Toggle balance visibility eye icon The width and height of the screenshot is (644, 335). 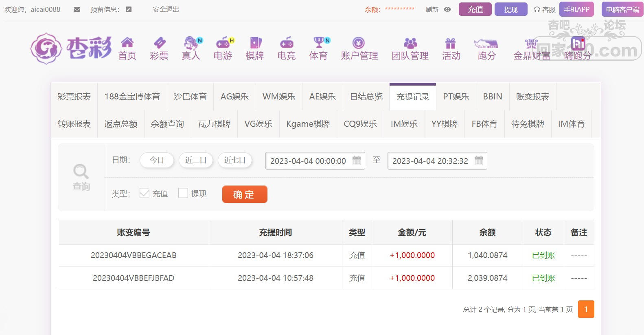point(447,9)
